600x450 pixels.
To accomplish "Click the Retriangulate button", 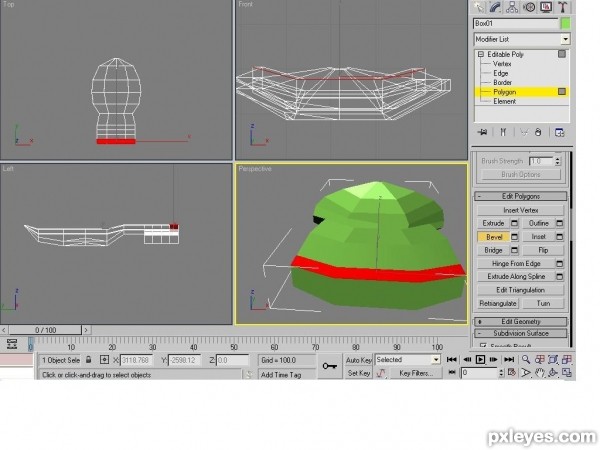I will pyautogui.click(x=498, y=303).
